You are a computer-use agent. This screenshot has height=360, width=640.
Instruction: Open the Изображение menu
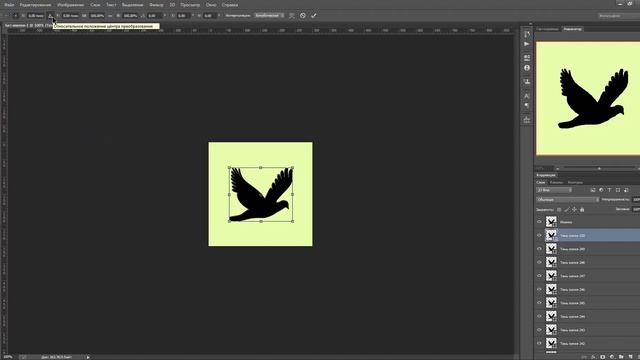coord(71,5)
